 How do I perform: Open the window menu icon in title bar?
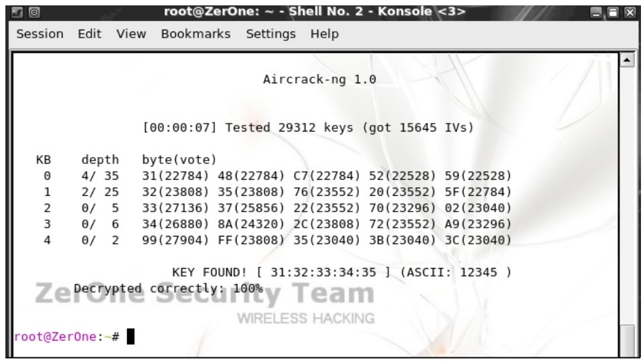17,12
